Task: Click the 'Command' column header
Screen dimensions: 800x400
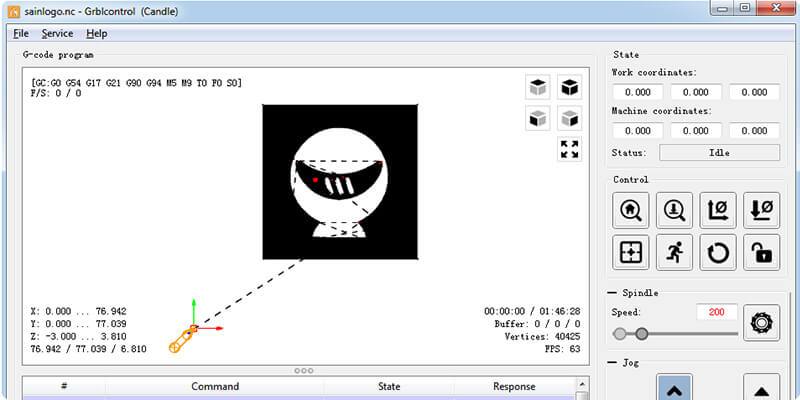Action: pyautogui.click(x=215, y=387)
